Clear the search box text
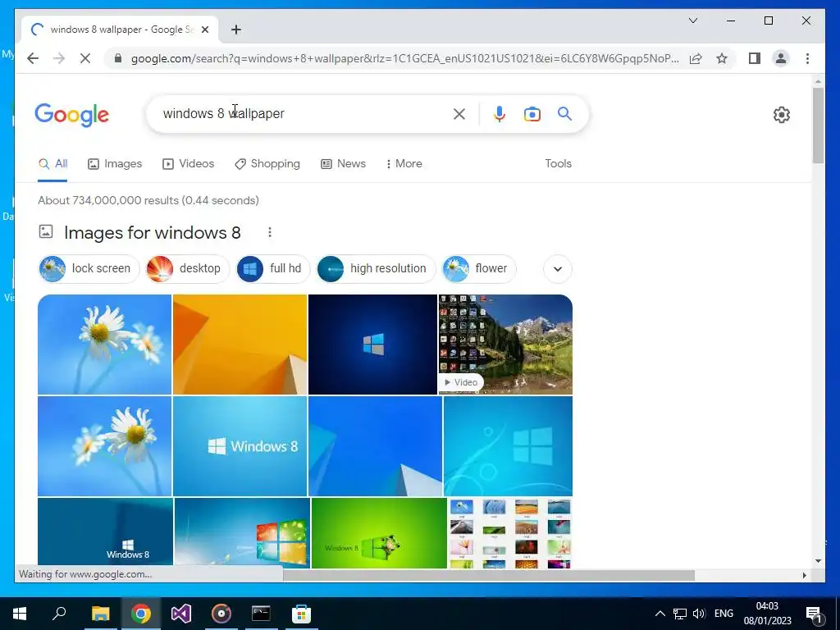The width and height of the screenshot is (840, 630). [459, 113]
